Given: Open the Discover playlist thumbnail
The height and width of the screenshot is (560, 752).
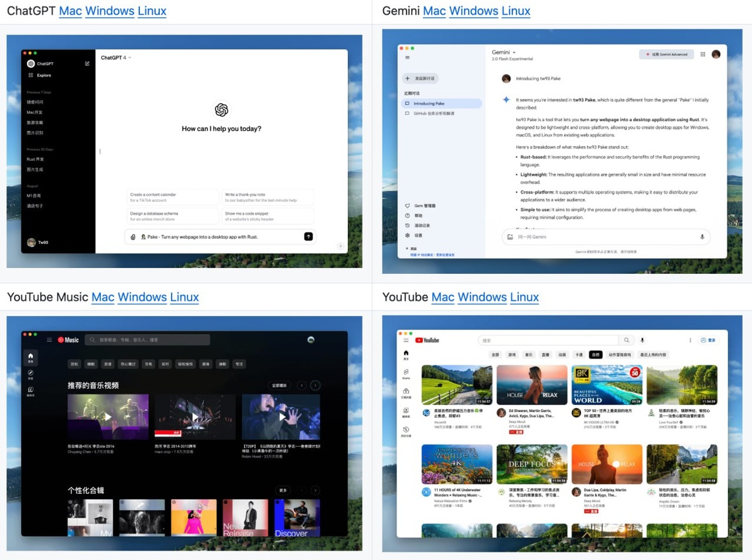Looking at the screenshot, I should click(x=297, y=518).
